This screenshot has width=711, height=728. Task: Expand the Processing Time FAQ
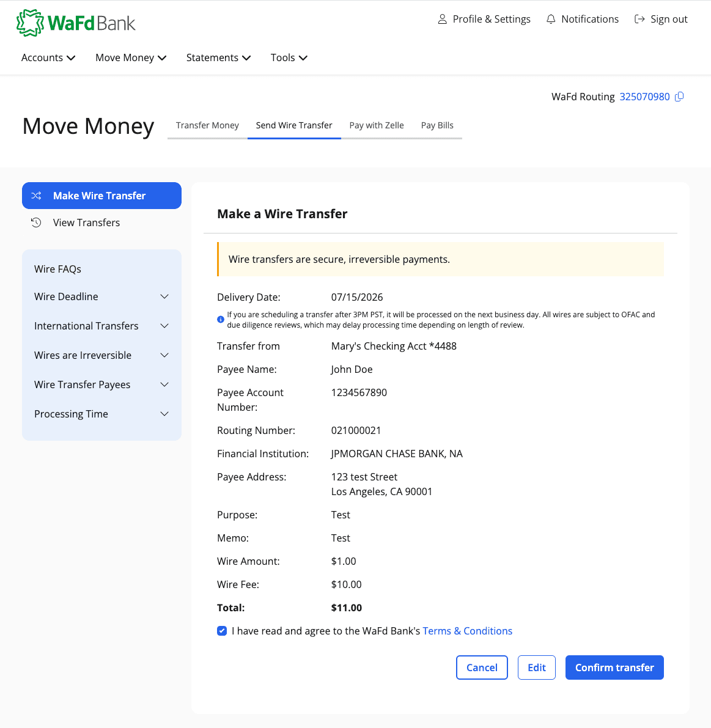coord(101,414)
